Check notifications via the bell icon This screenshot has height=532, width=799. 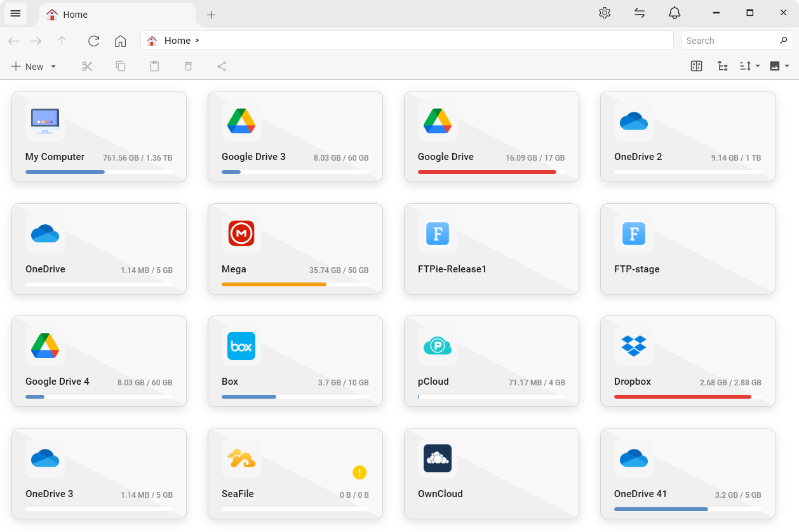click(x=675, y=13)
